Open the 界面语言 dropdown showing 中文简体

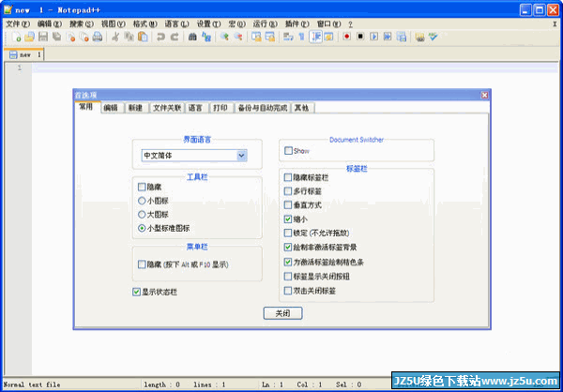194,156
